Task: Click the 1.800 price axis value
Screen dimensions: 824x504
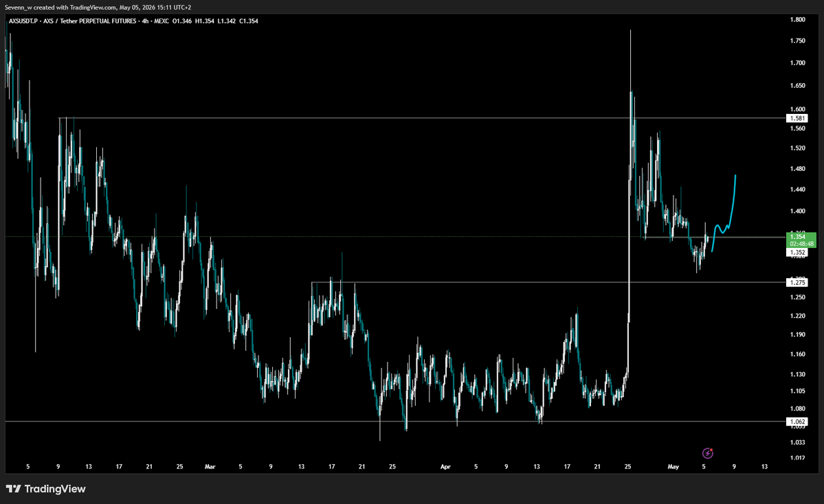Action: point(797,19)
